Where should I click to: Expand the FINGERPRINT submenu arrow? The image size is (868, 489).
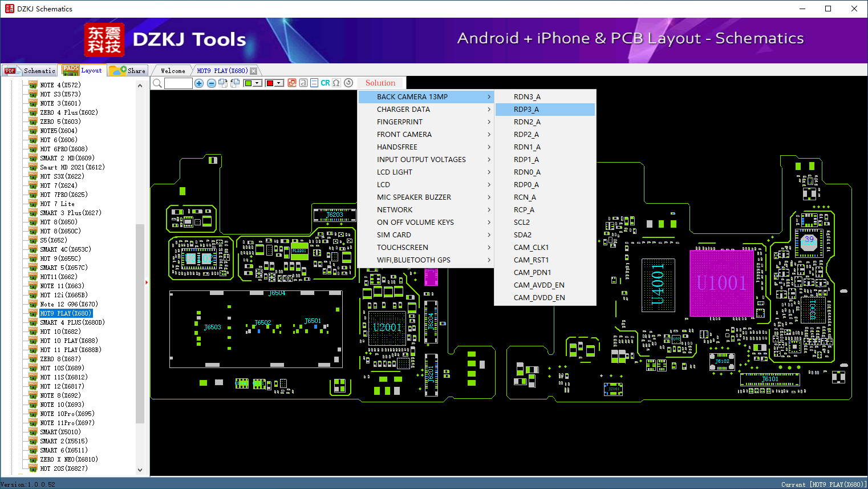(x=489, y=122)
